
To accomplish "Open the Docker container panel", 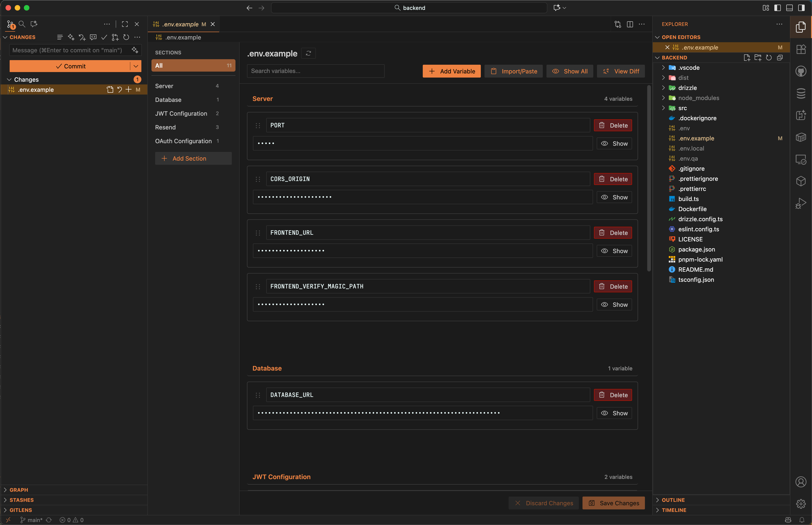I will coord(801,137).
